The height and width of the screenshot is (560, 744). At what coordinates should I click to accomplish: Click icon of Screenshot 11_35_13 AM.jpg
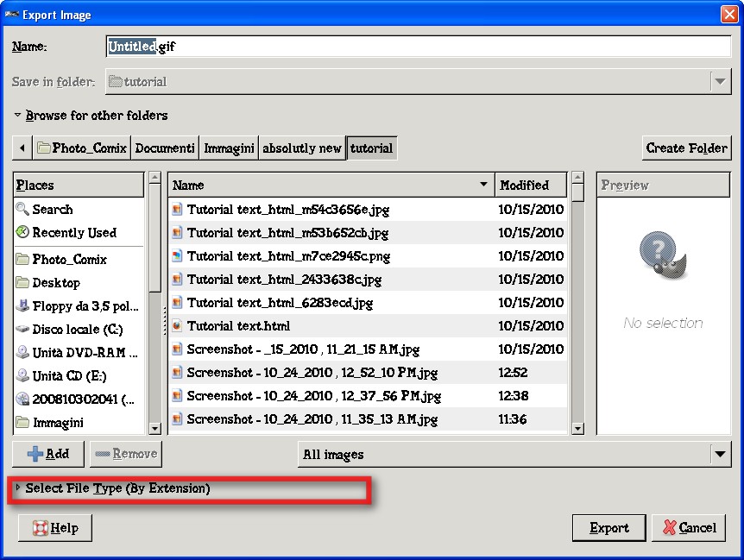(x=177, y=418)
